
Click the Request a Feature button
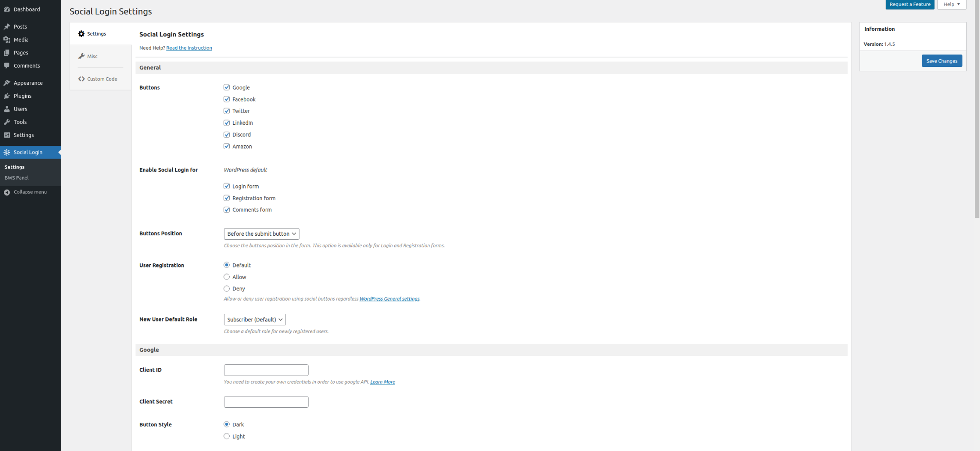coord(910,4)
